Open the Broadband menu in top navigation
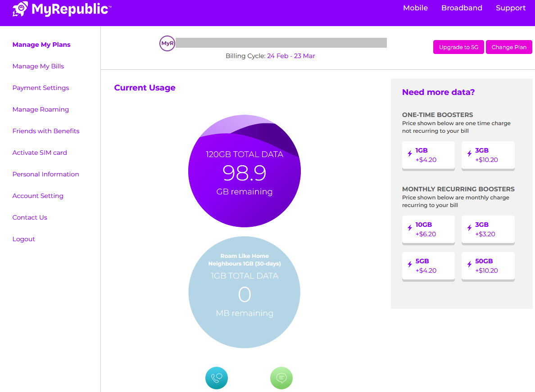The image size is (535, 392). [x=462, y=8]
